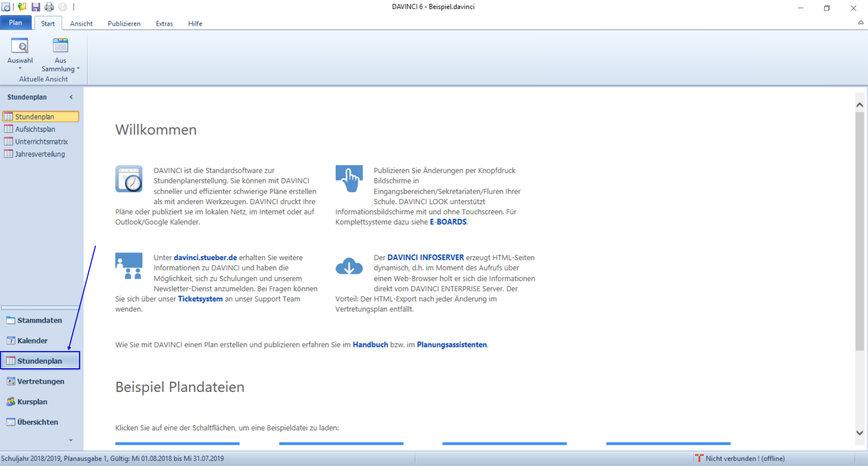Switch to the Start ribbon tab
The height and width of the screenshot is (466, 868).
point(48,24)
